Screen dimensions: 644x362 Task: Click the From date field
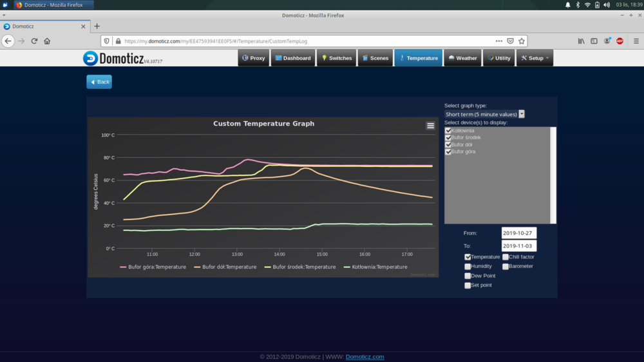pyautogui.click(x=518, y=233)
